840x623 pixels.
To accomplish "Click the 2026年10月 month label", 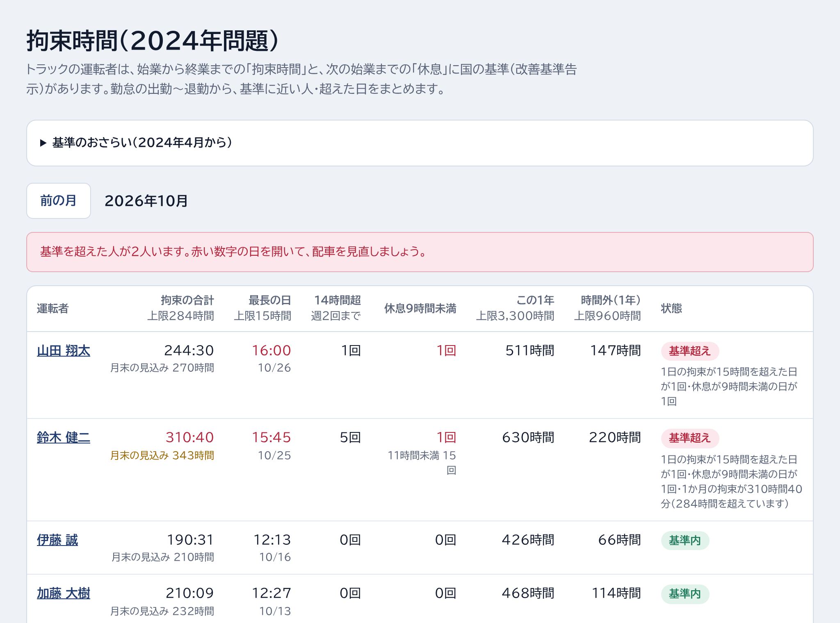I will point(146,201).
